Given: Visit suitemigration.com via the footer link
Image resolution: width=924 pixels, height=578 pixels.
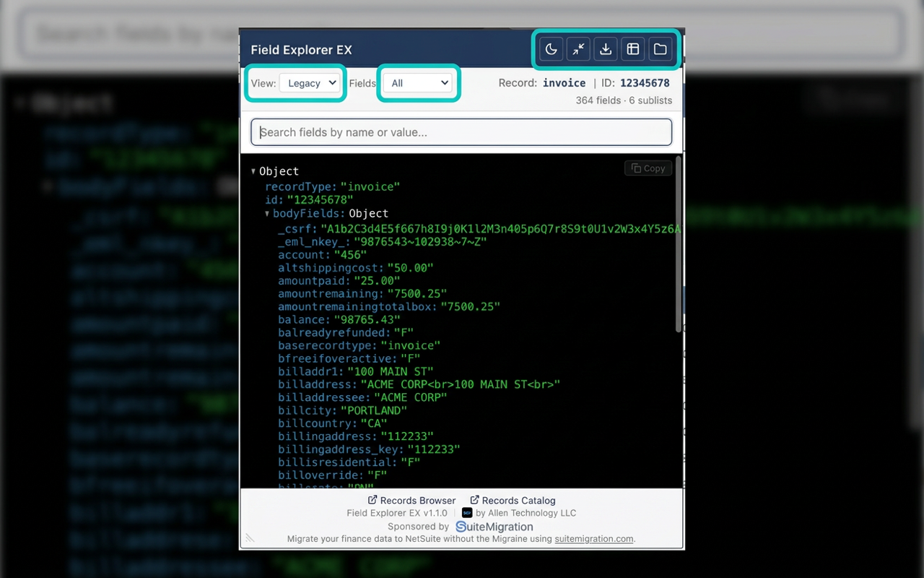Looking at the screenshot, I should (593, 538).
